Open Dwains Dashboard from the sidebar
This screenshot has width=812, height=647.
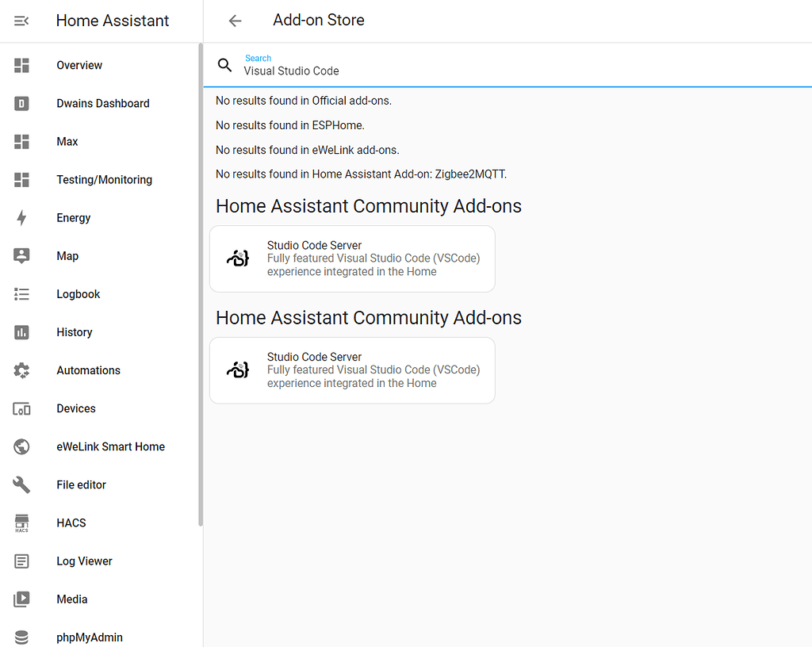click(x=103, y=104)
